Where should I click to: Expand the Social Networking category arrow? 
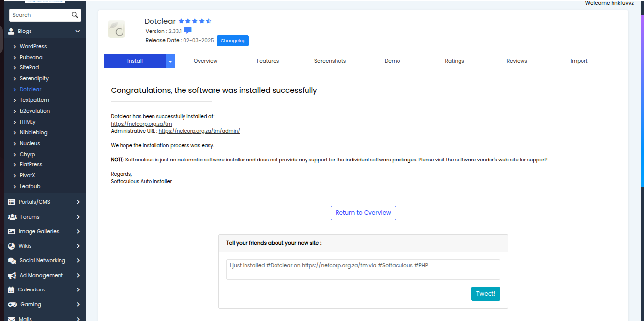coord(78,260)
